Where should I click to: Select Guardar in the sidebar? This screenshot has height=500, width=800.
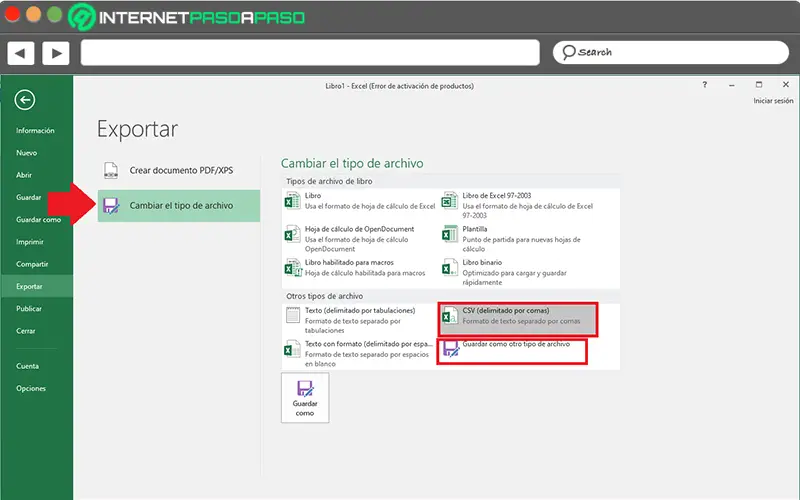29,197
